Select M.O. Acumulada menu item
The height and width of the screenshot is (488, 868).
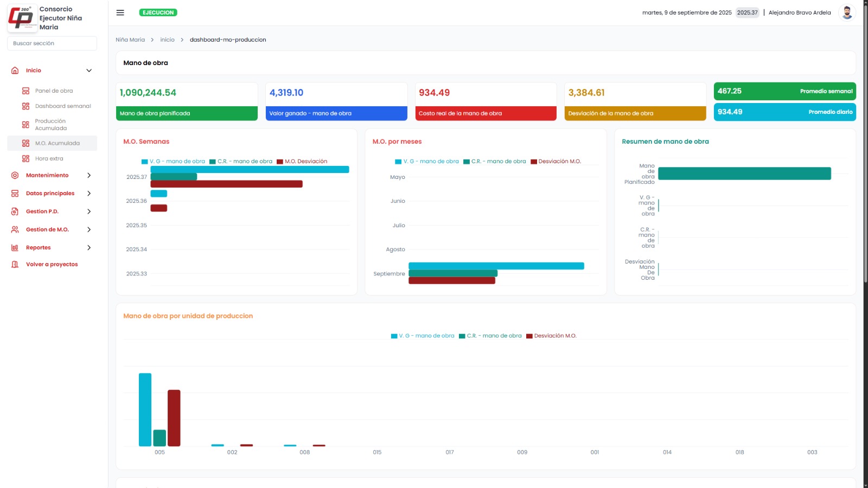tap(52, 143)
